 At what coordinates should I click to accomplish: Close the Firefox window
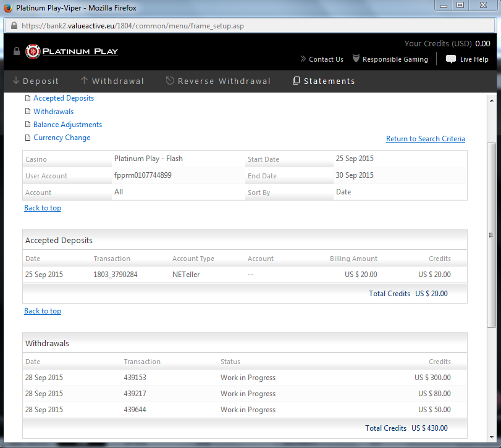[483, 6]
